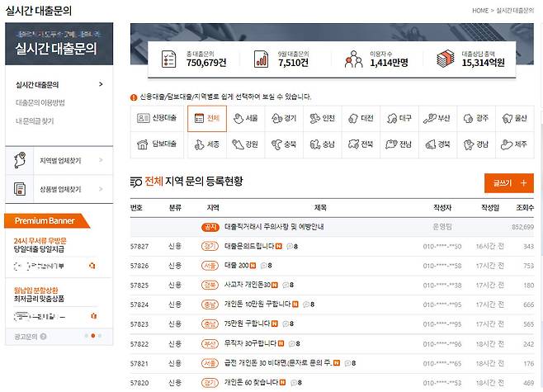Screen dimensions: 543x392
Task: Click the 전체 calendar region filter
Action: coord(207,119)
